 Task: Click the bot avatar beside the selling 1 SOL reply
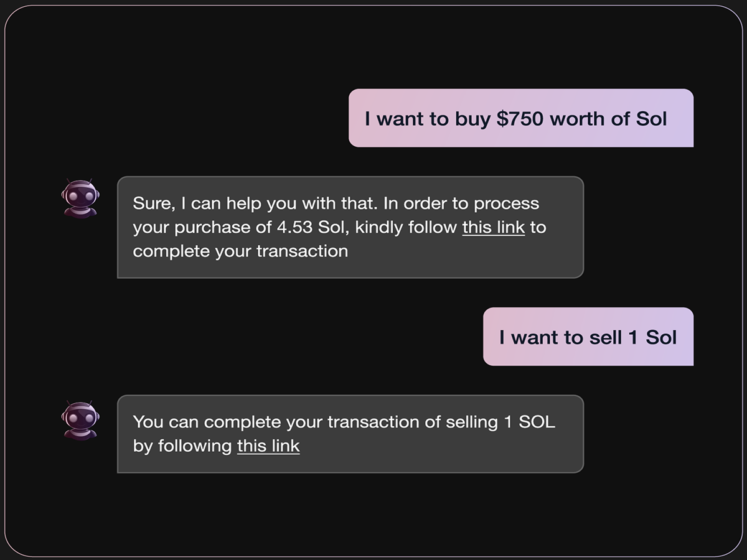(x=80, y=419)
